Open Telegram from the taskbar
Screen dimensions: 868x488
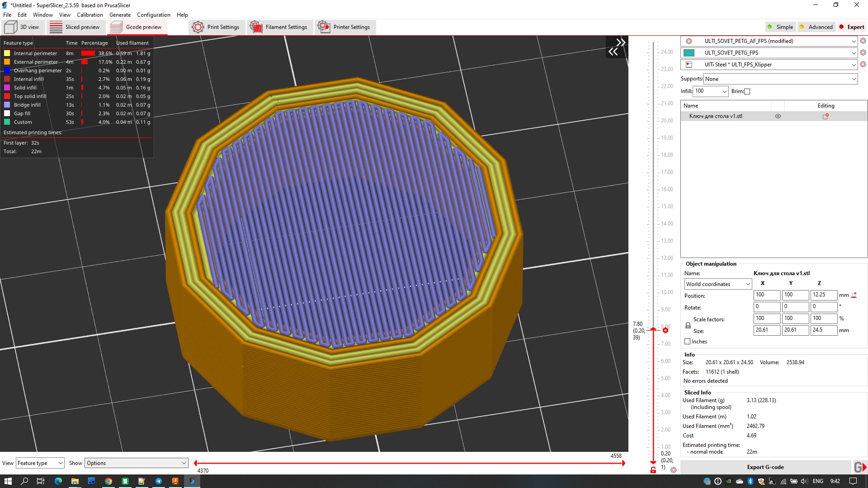(x=159, y=481)
